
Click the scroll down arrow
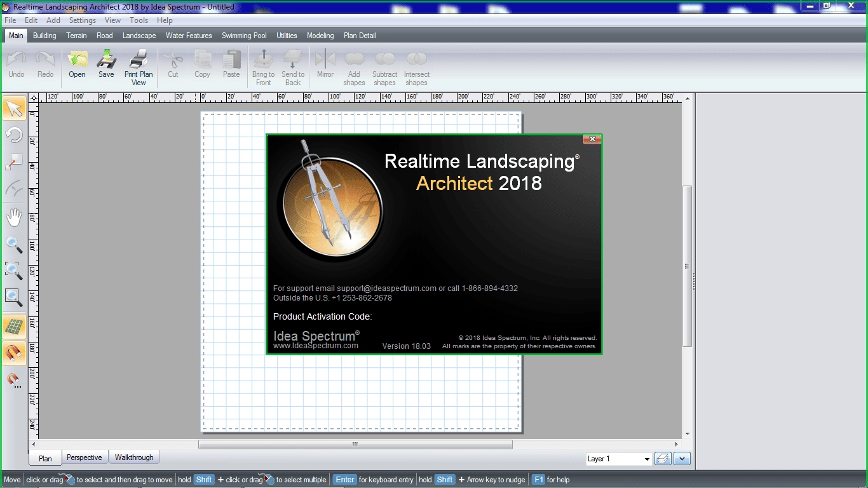[x=688, y=434]
